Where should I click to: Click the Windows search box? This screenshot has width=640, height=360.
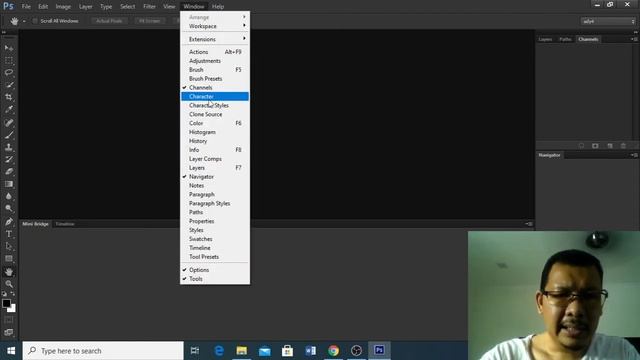(x=103, y=351)
